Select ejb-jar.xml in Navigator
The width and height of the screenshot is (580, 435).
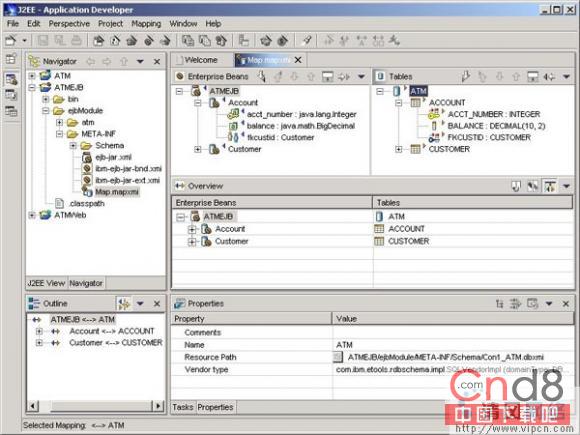[113, 157]
